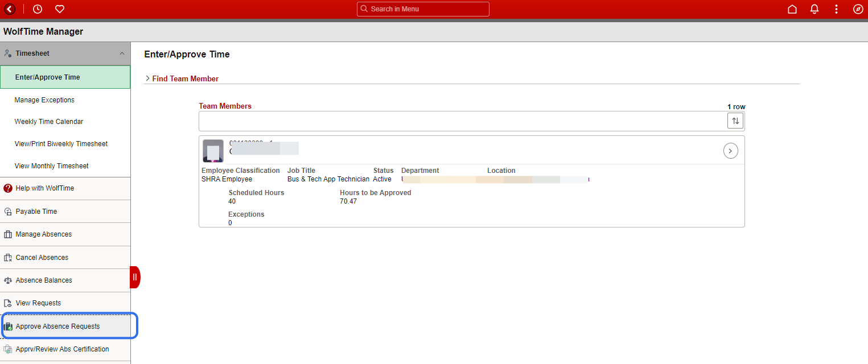The height and width of the screenshot is (364, 868).
Task: Click the Manage Absences suitcase icon
Action: [x=8, y=234]
